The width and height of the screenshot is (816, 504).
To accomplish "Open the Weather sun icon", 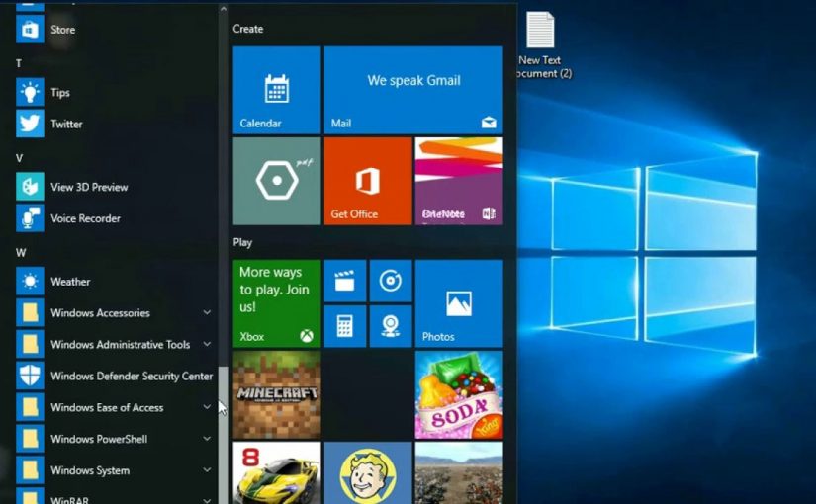I will point(30,282).
